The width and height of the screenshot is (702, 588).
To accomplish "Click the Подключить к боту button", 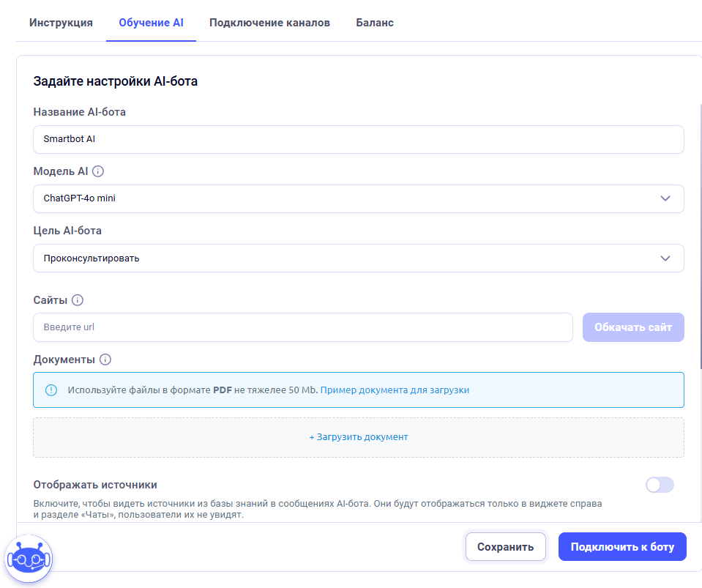I will point(622,547).
